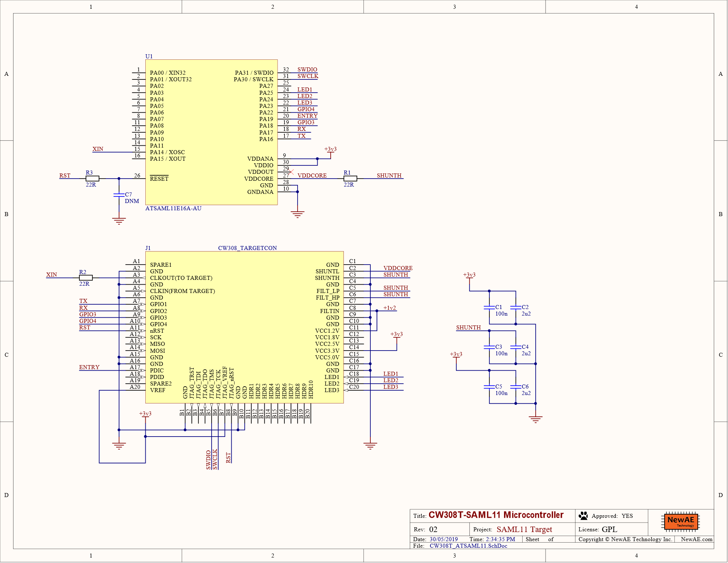
Task: Click the VDDIO pin name
Action: click(264, 165)
